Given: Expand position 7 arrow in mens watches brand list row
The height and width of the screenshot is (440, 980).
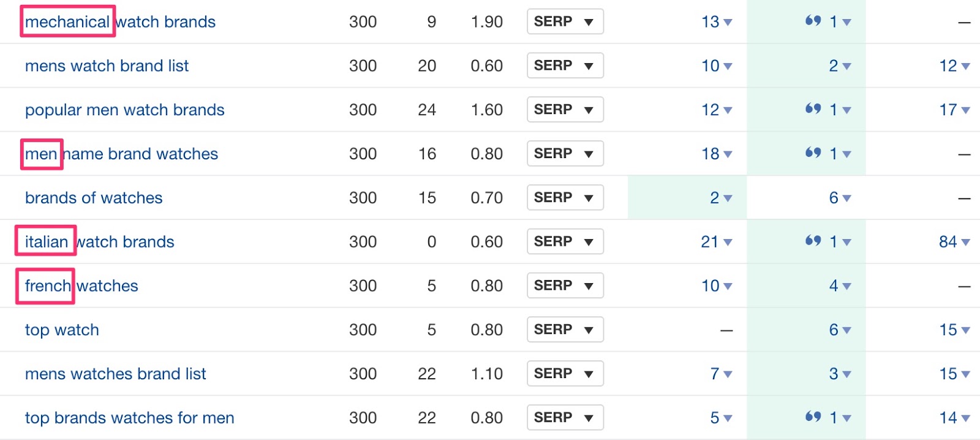Looking at the screenshot, I should pyautogui.click(x=728, y=374).
